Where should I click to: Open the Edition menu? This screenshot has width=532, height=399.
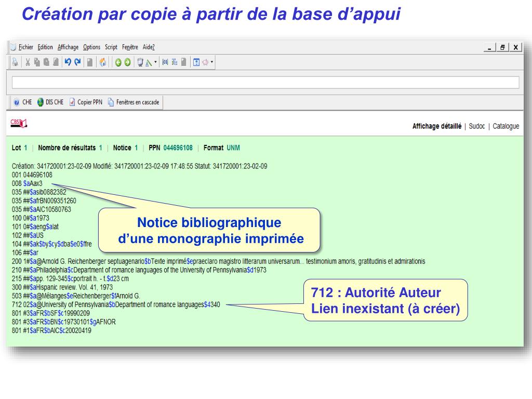[45, 47]
